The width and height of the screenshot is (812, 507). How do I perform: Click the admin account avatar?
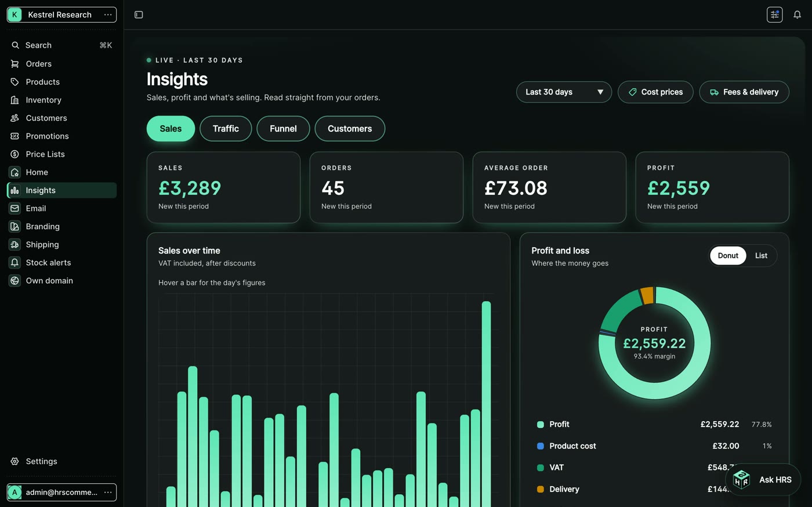(x=14, y=492)
